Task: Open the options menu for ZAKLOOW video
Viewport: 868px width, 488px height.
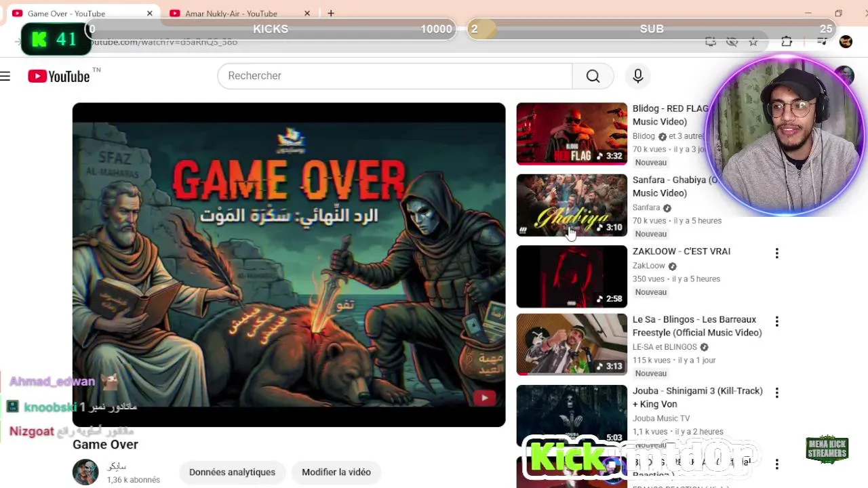Action: (x=776, y=253)
